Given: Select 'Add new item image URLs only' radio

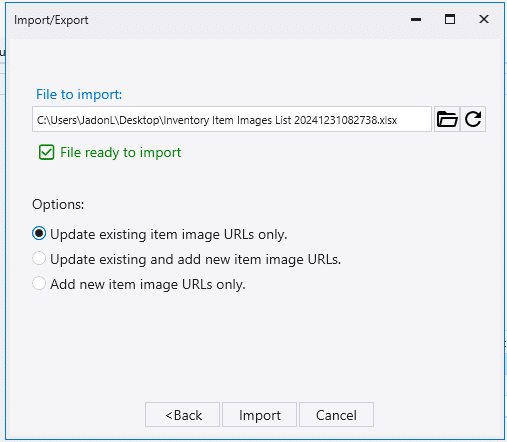Looking at the screenshot, I should click(39, 283).
